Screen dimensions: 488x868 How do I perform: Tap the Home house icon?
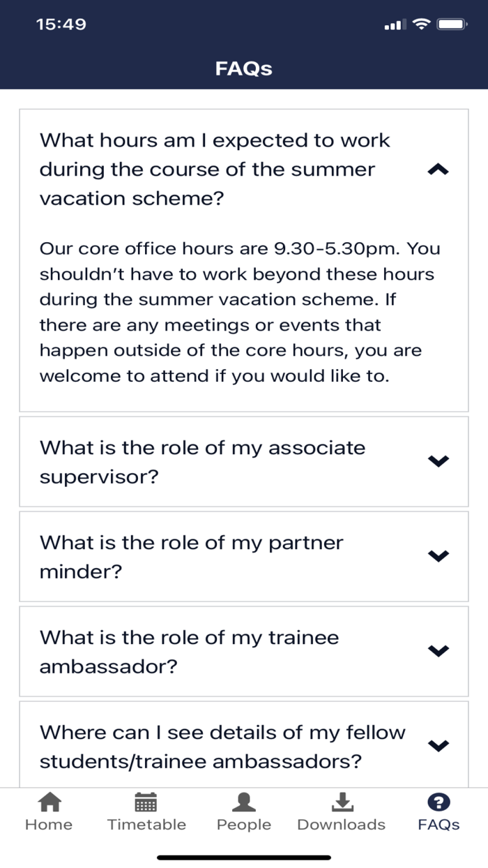pos(49,802)
